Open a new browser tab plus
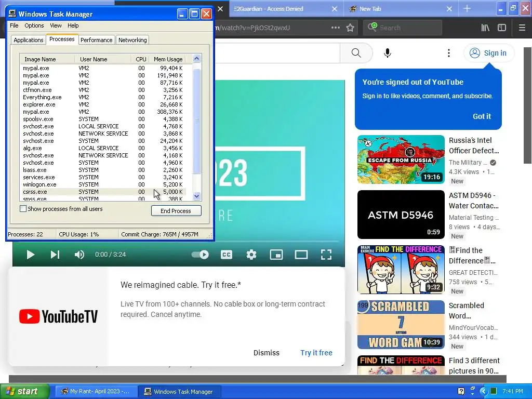532x399 pixels. point(467,9)
